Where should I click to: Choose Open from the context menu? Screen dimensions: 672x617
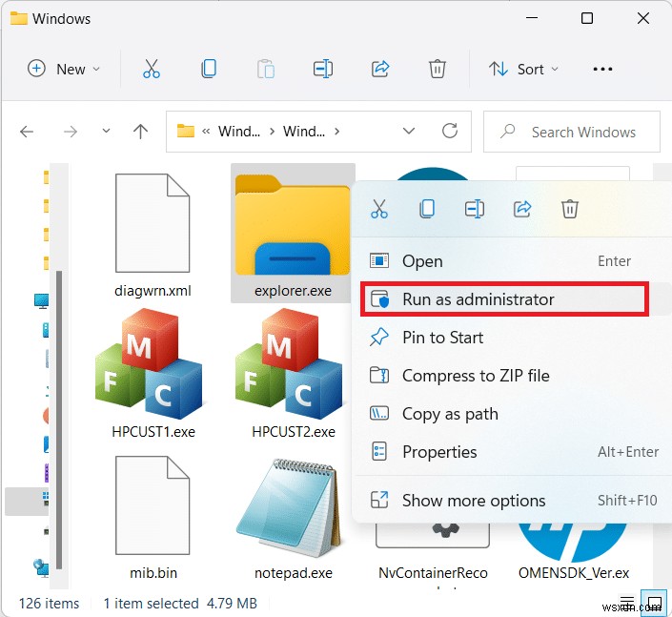(x=512, y=261)
